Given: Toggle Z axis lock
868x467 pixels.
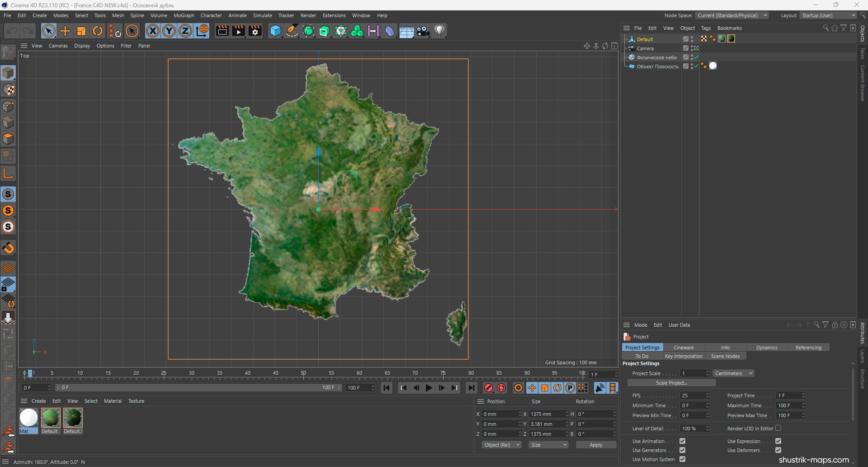Looking at the screenshot, I should pos(185,31).
